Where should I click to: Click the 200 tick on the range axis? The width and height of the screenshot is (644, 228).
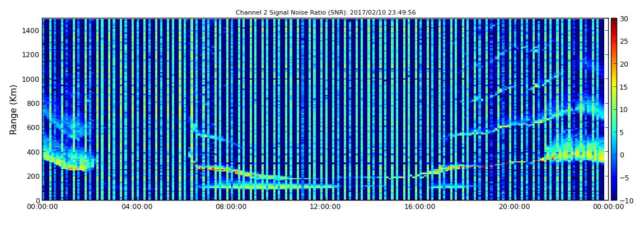(x=33, y=176)
